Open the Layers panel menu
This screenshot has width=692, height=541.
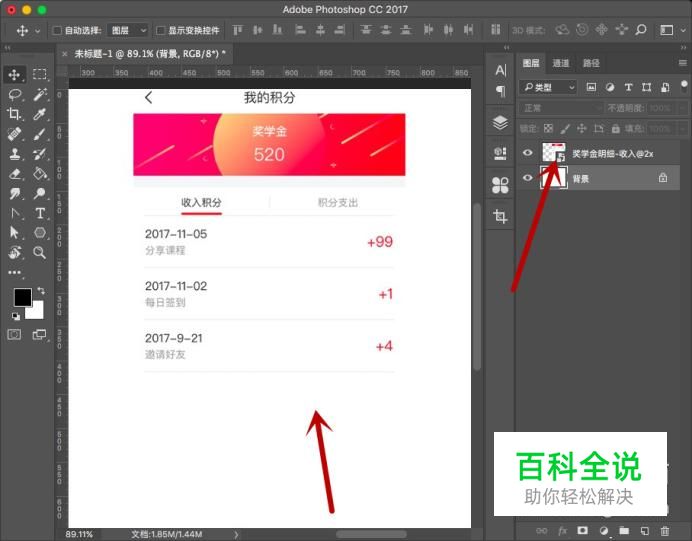(x=683, y=63)
